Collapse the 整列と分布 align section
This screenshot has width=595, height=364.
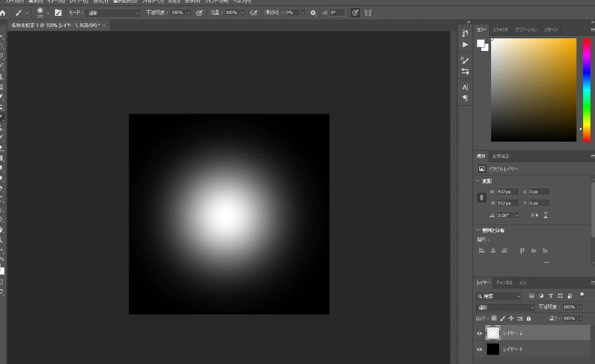pos(478,230)
